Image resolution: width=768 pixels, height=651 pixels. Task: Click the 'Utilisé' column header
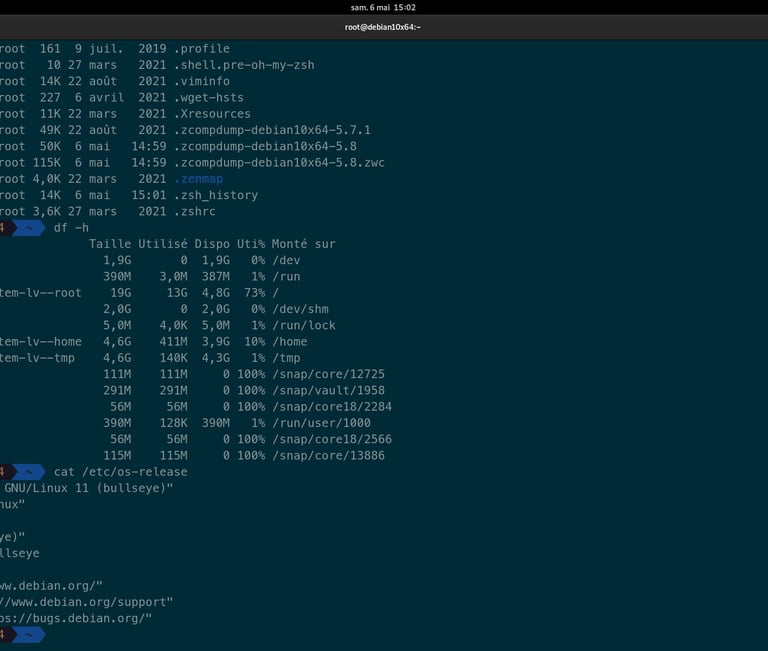(163, 244)
